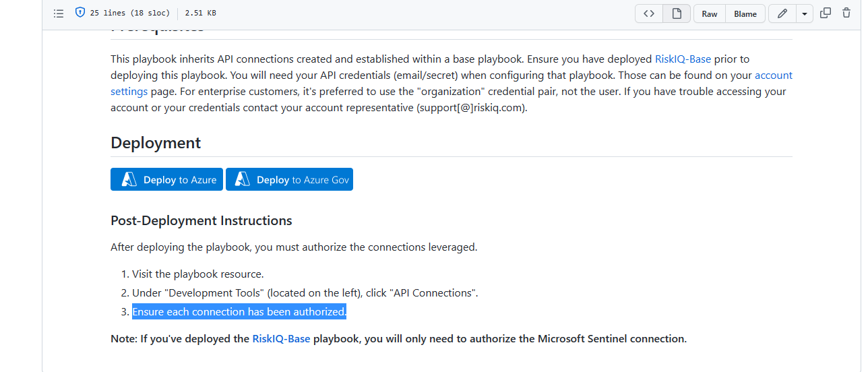868x372 pixels.
Task: Edit file with the pencil icon
Action: pyautogui.click(x=782, y=13)
